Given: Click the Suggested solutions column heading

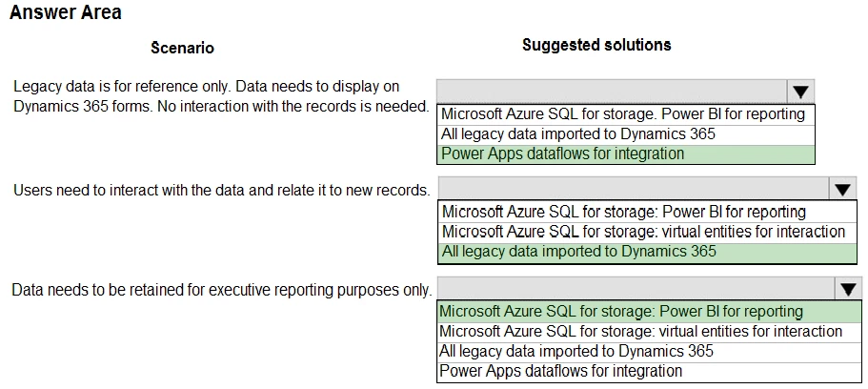Looking at the screenshot, I should (x=596, y=45).
